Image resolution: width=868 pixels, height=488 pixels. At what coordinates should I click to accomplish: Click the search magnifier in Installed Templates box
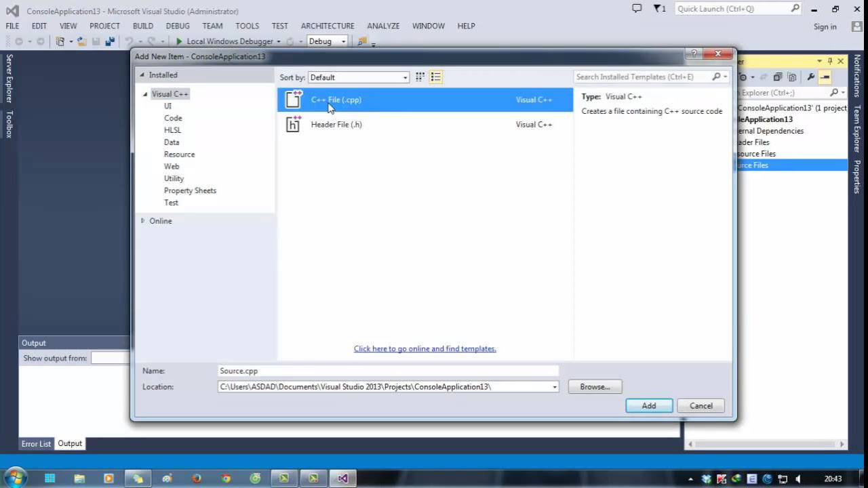pyautogui.click(x=716, y=77)
